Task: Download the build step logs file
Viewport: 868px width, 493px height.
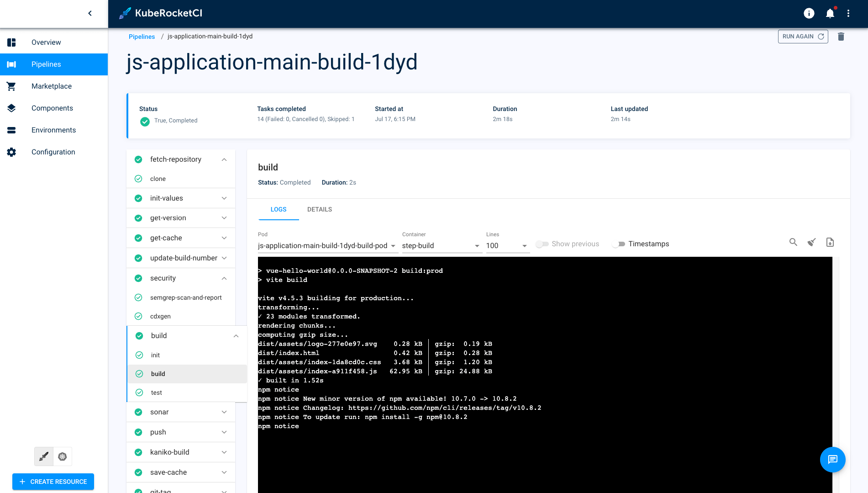Action: (x=830, y=242)
